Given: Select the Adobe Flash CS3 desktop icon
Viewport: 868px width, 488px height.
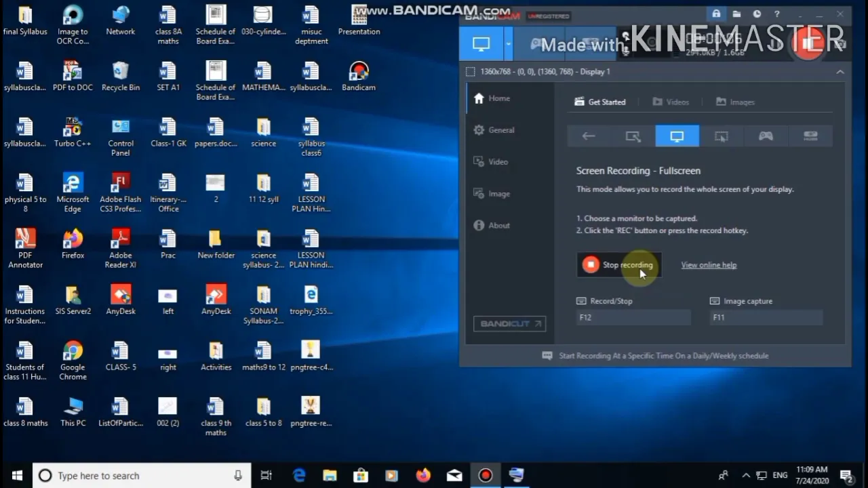Looking at the screenshot, I should pyautogui.click(x=121, y=192).
